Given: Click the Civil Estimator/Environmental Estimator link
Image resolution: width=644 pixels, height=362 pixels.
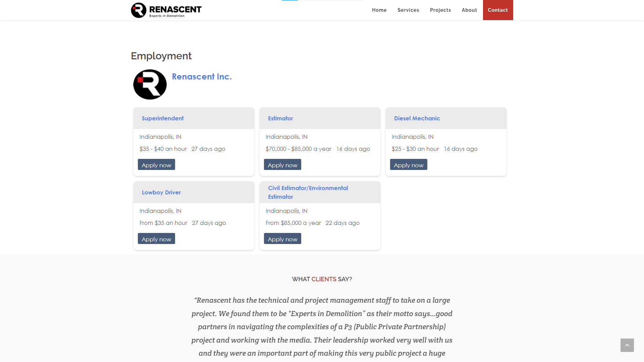Looking at the screenshot, I should 308,192.
